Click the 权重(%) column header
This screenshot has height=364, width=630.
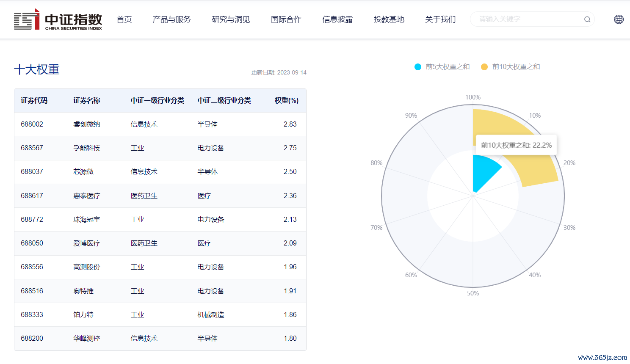click(x=287, y=101)
